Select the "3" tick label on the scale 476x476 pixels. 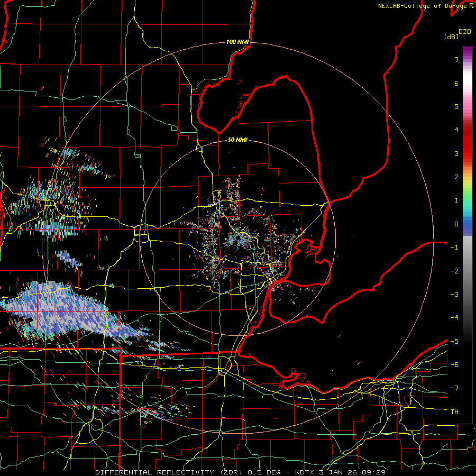[x=456, y=153]
